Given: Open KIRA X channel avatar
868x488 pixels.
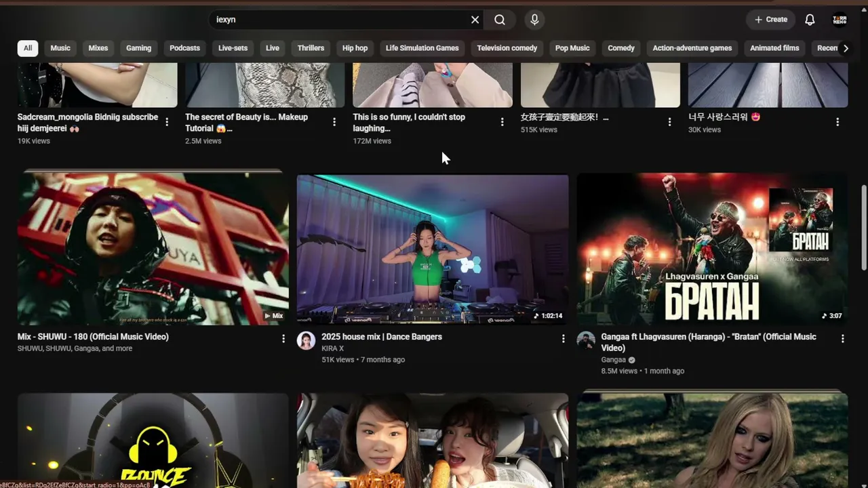Looking at the screenshot, I should point(306,340).
